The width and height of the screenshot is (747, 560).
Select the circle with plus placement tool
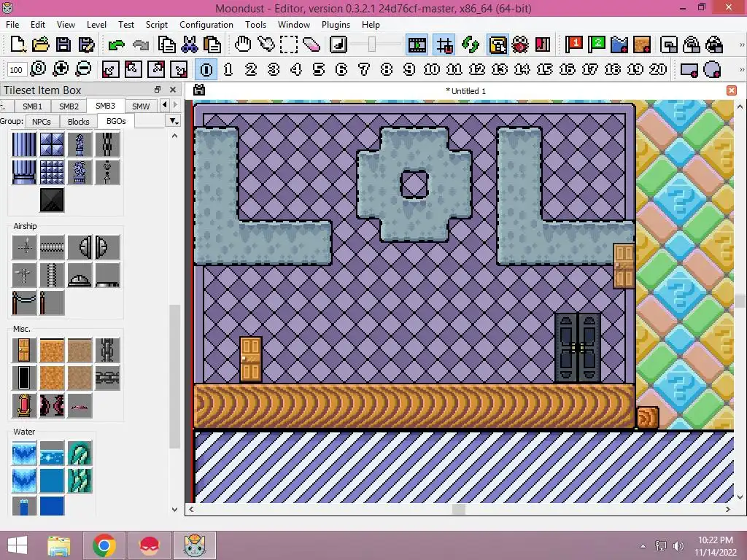point(712,69)
